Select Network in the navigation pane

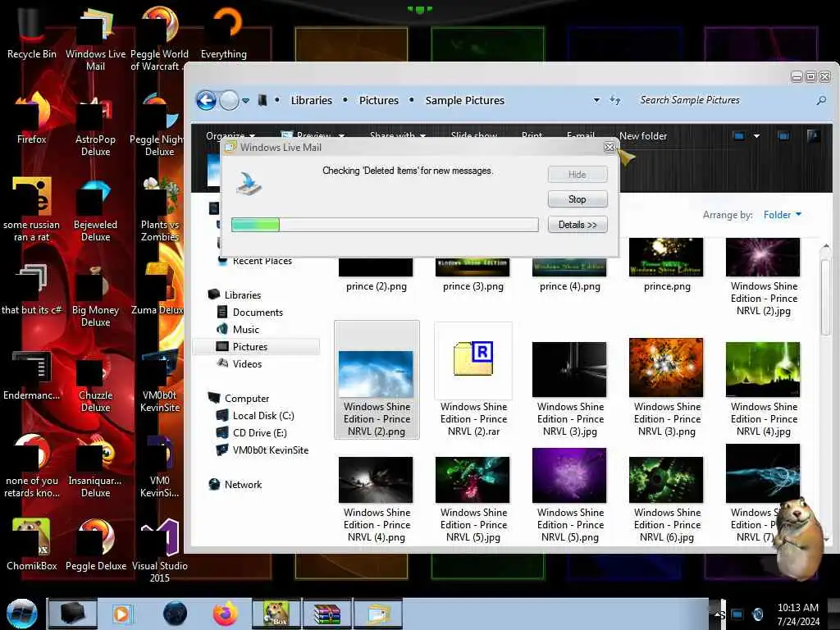point(243,484)
